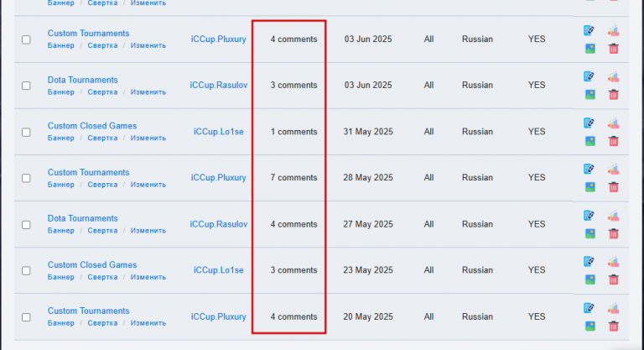Viewport: 644px width, 350px height.
Task: Click Свертка link under 03 Jun Dota Tournaments
Action: tap(102, 92)
